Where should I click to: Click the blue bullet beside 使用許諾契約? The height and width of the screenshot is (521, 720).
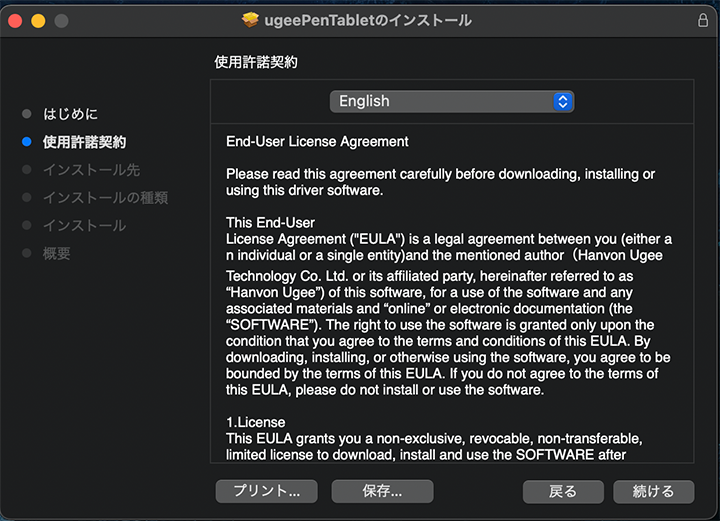27,142
